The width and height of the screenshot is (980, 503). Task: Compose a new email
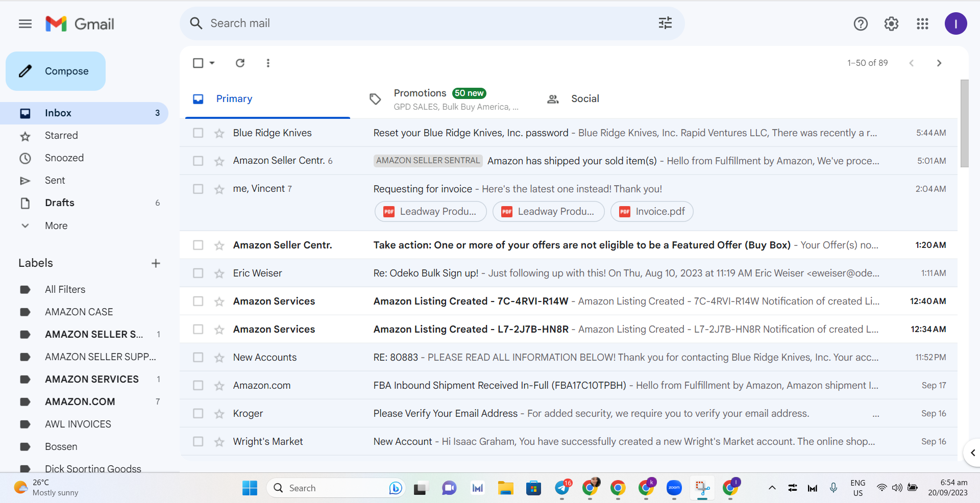[56, 71]
